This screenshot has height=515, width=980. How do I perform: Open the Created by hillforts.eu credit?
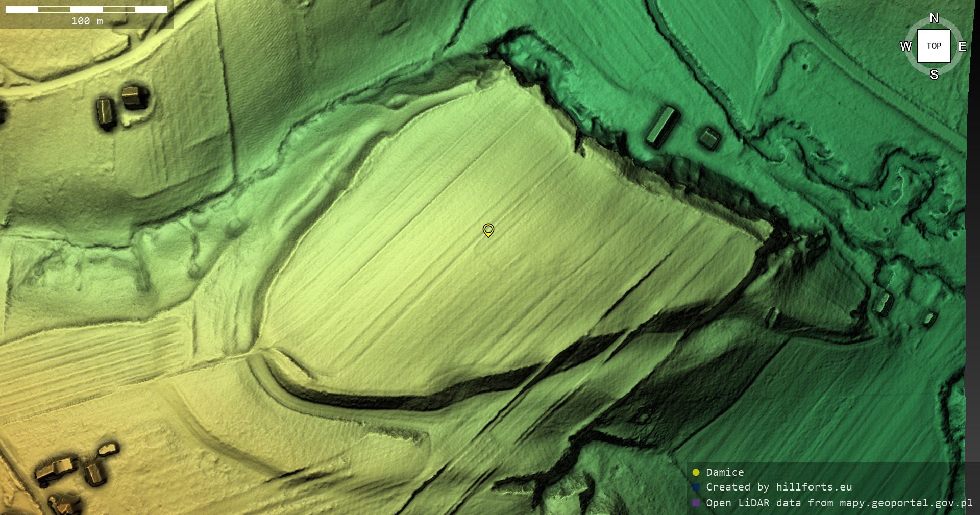[778, 487]
